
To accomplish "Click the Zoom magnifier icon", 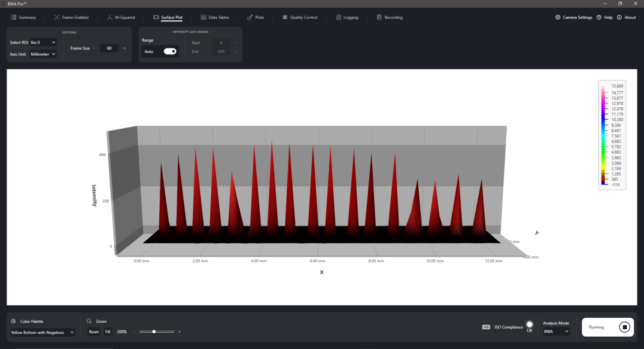I will (89, 321).
